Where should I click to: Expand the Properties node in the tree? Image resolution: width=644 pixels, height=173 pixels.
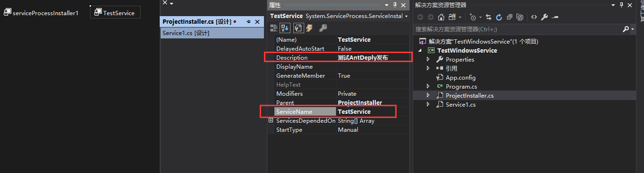pyautogui.click(x=428, y=59)
